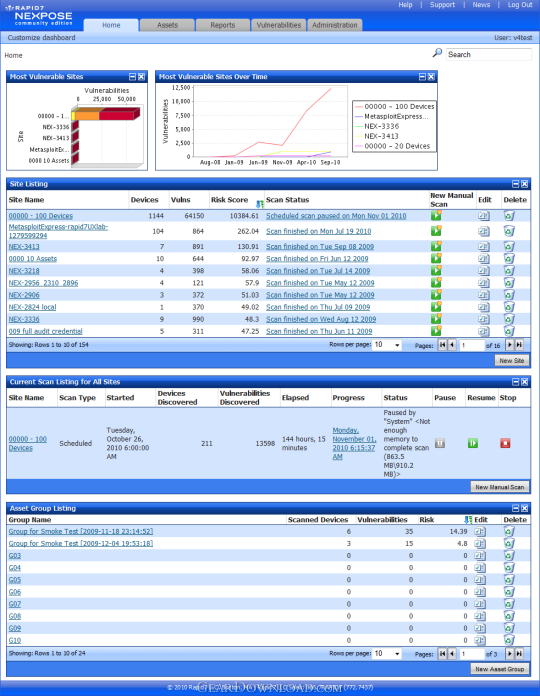This screenshot has width=540, height=696.
Task: Open the Administration tab
Action: [x=335, y=25]
